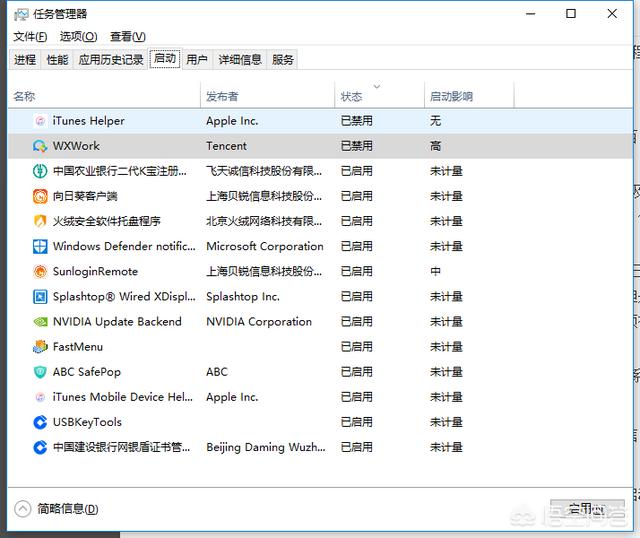This screenshot has width=640, height=538.
Task: Open the 查看(V) menu
Action: [127, 37]
